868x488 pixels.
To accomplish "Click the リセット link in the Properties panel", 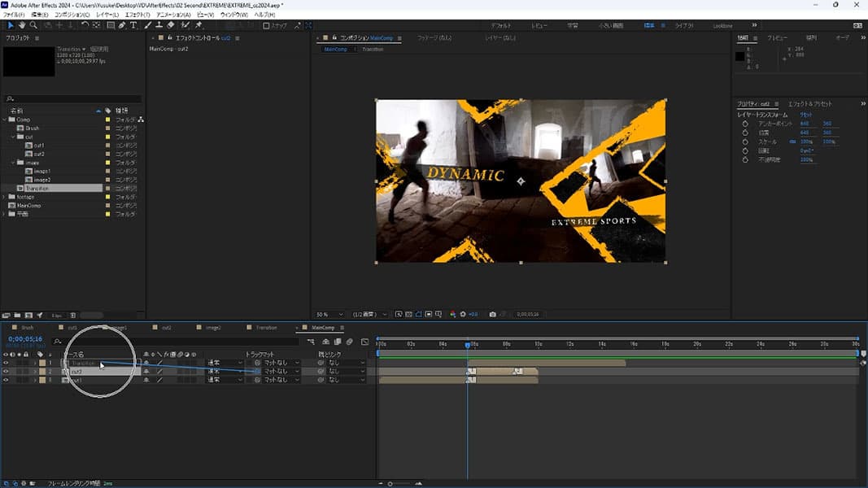I will pos(806,115).
